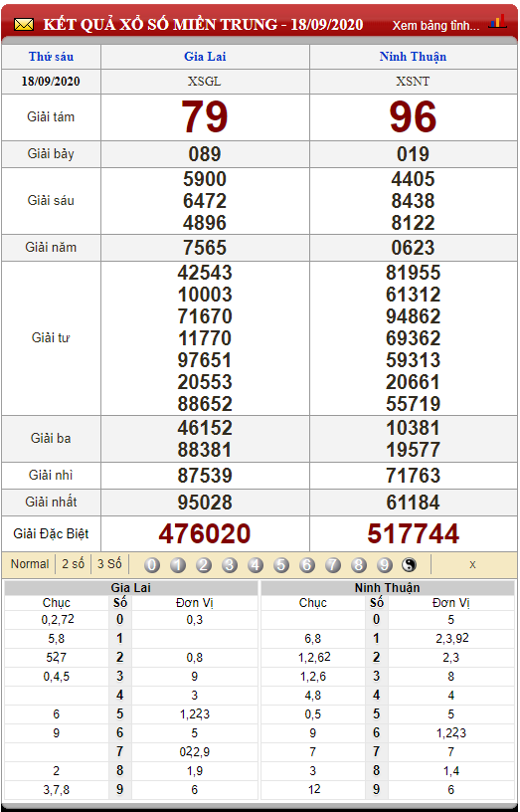Click Giải tư number 55719
Screen dimensions: 520x812
click(x=413, y=404)
